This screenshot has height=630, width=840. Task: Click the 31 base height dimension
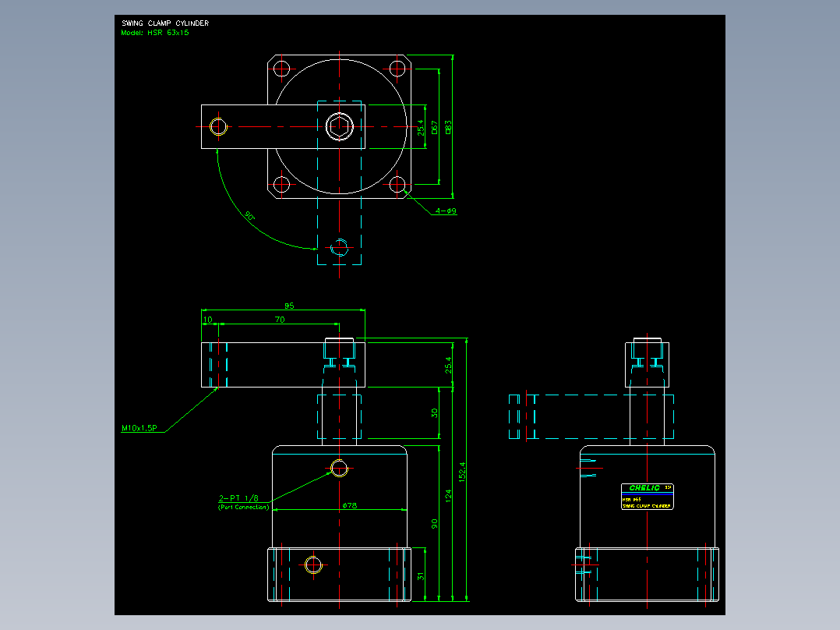421,576
